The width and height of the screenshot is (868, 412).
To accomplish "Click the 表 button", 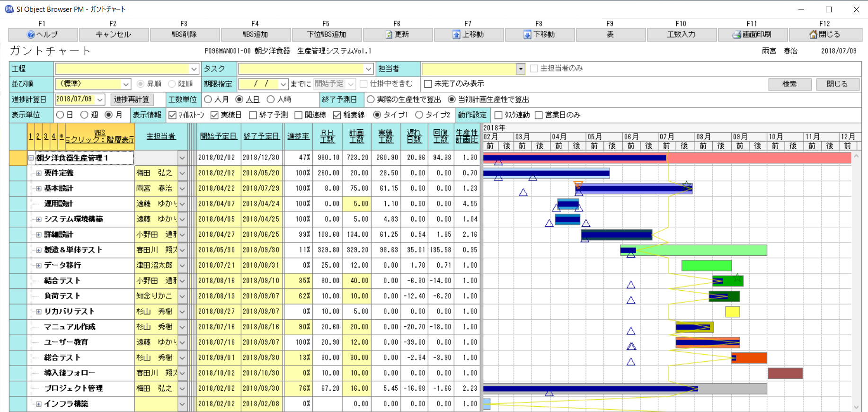I will tap(610, 35).
